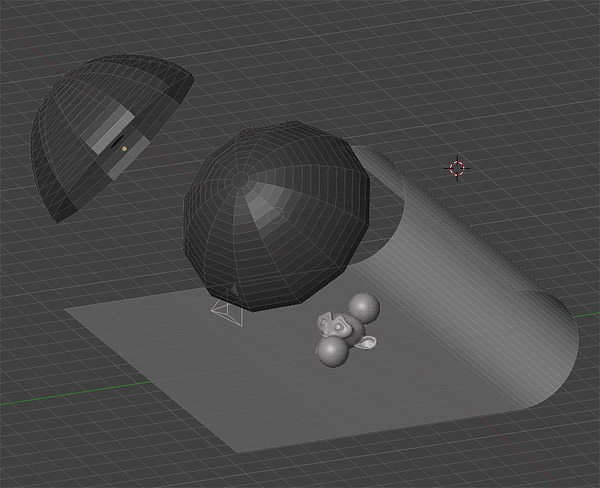The width and height of the screenshot is (600, 488).
Task: Click the 3D cursor crosshair in the viewport
Action: [x=457, y=168]
